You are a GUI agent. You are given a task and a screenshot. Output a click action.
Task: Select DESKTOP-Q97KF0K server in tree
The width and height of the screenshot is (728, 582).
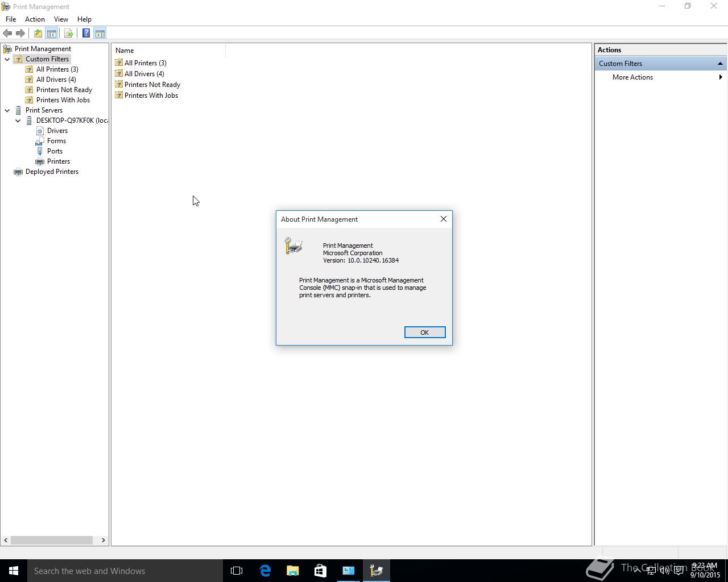point(72,120)
